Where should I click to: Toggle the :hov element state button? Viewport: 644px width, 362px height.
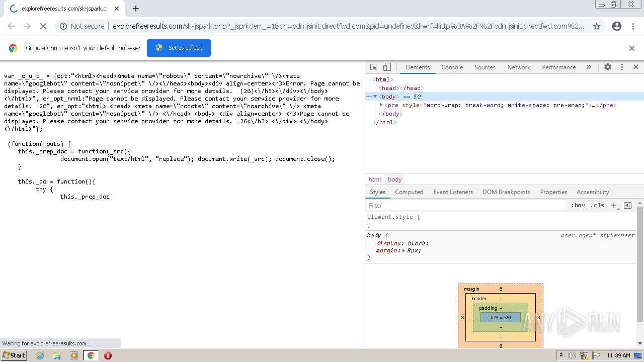578,205
